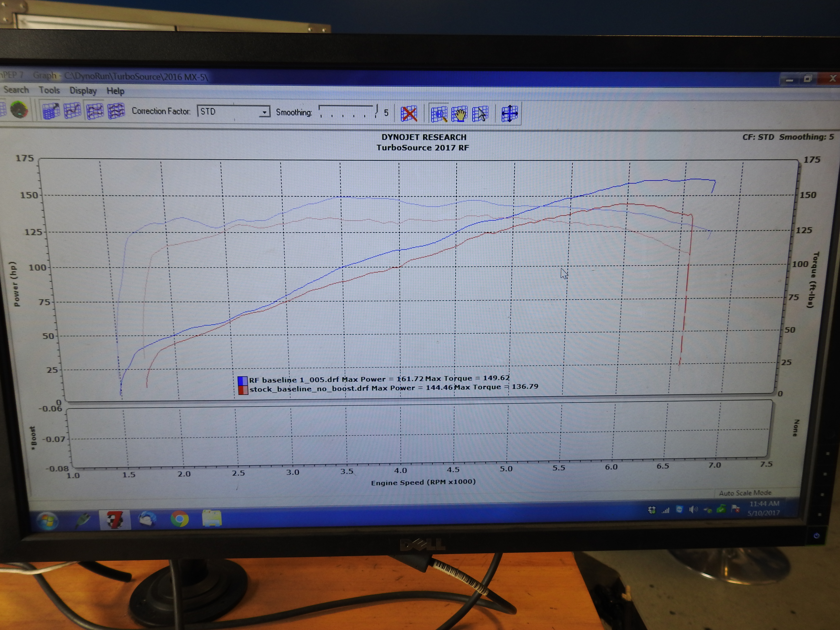Activate the arrow pointer graph tool
This screenshot has height=630, width=840.
[480, 114]
